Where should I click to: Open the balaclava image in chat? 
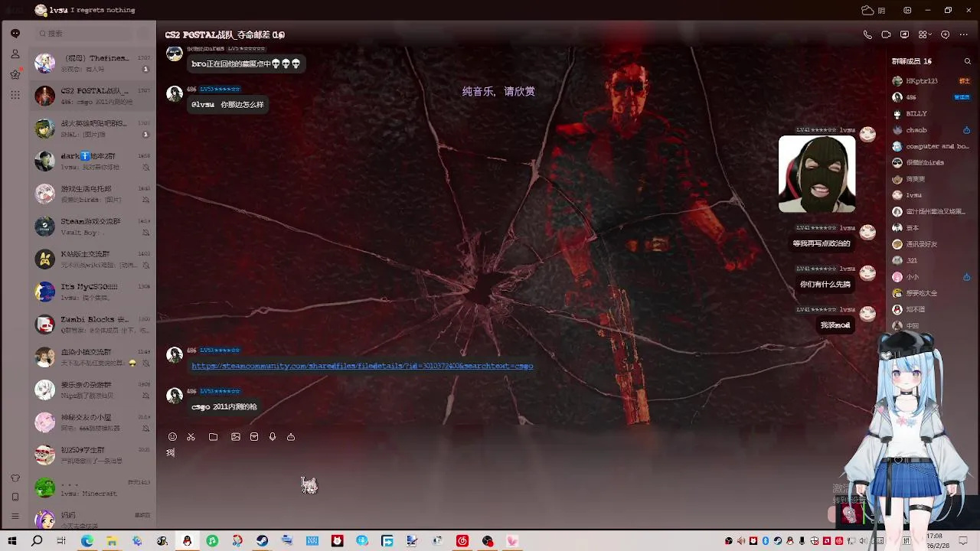pos(817,174)
